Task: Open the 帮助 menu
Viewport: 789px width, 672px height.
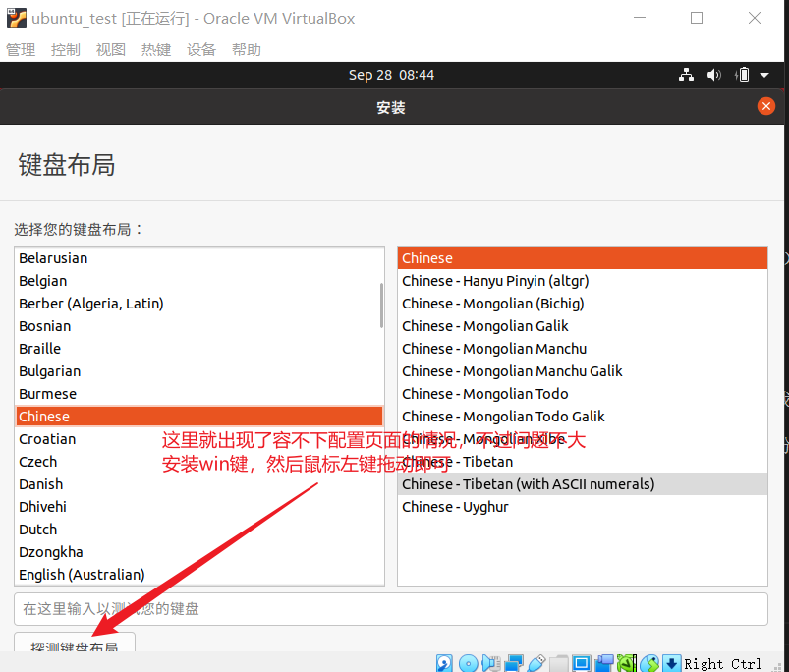Action: tap(247, 50)
